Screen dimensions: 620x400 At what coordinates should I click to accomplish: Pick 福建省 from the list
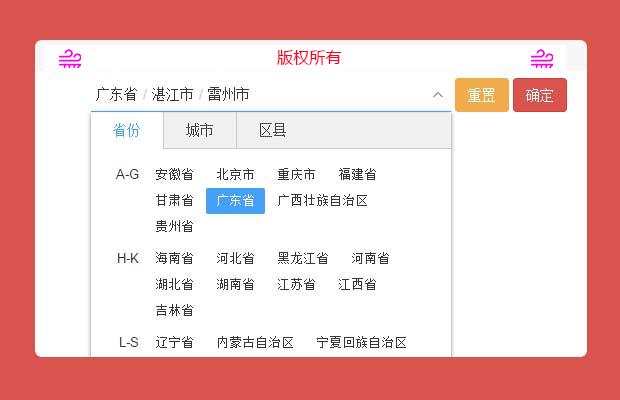[357, 174]
